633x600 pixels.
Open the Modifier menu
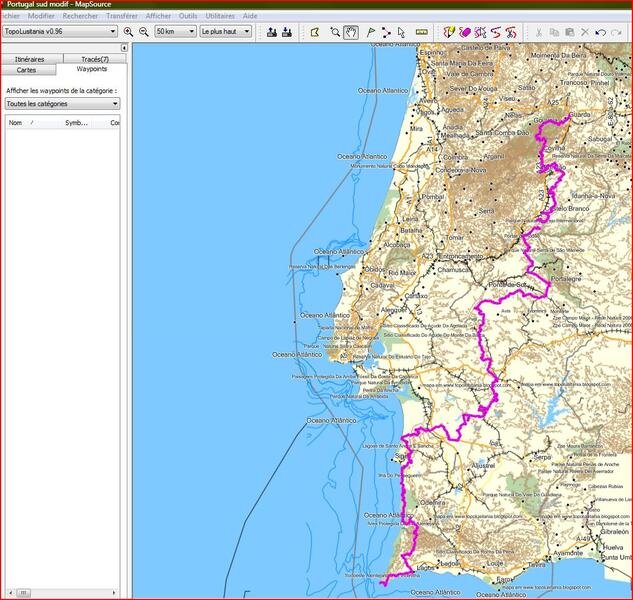[41, 16]
